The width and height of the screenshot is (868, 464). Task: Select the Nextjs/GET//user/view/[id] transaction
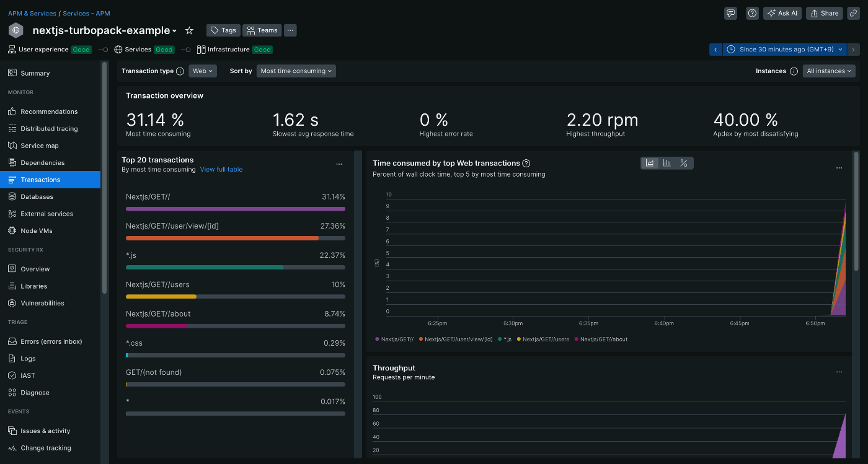point(236,231)
